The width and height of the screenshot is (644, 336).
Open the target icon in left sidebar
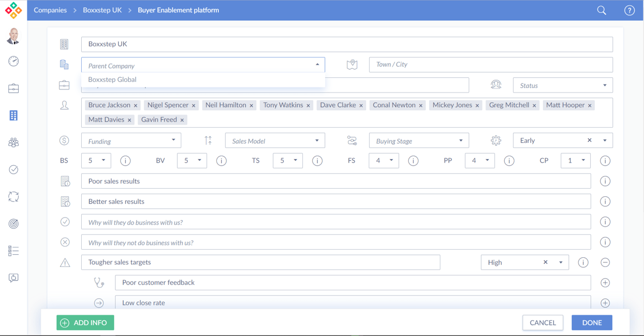(x=14, y=224)
